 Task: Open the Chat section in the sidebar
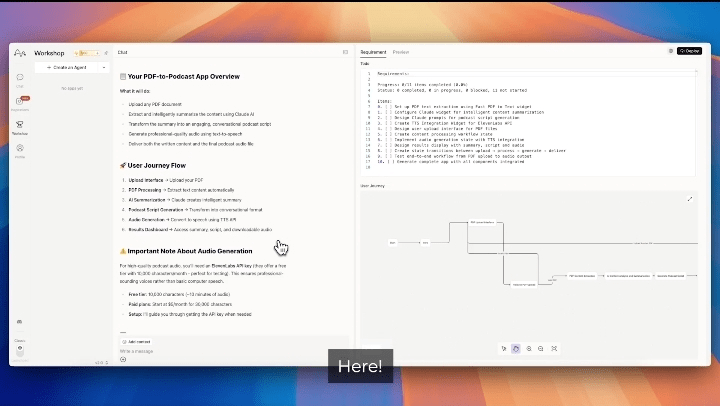click(x=20, y=78)
